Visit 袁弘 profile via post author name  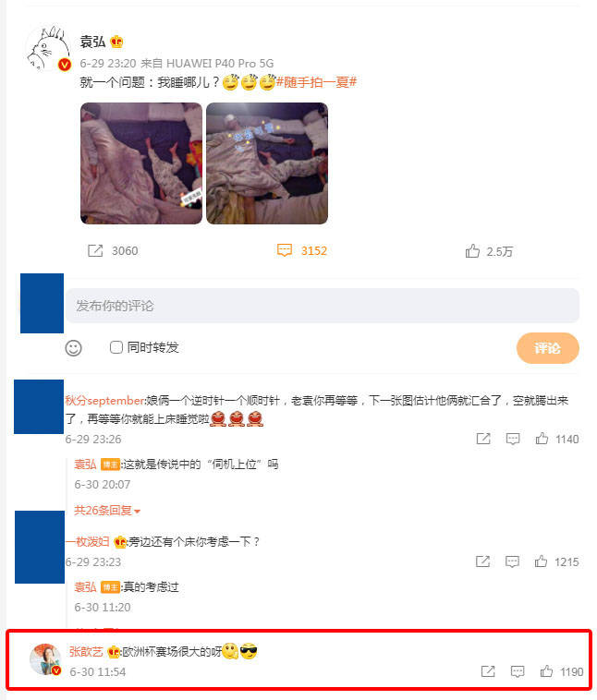tap(92, 42)
